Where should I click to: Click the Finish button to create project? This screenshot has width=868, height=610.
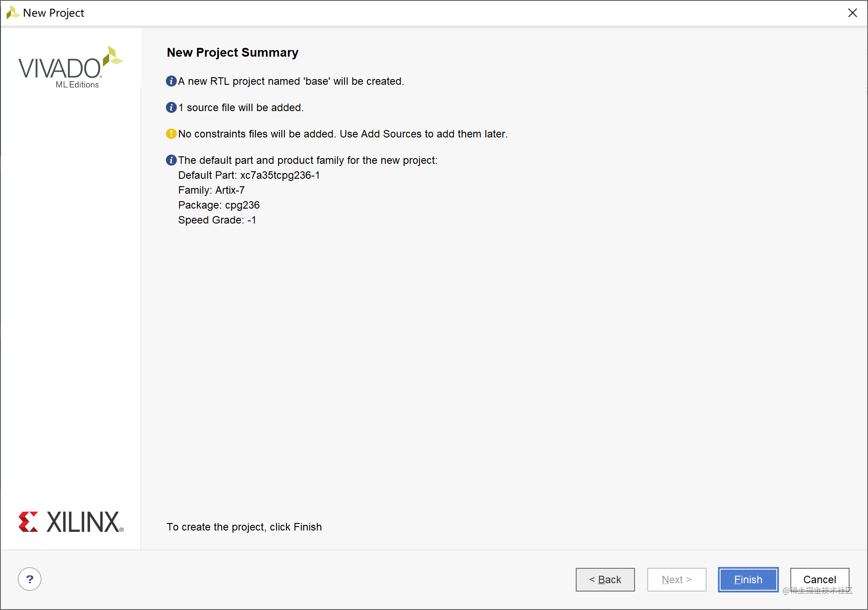(x=748, y=579)
